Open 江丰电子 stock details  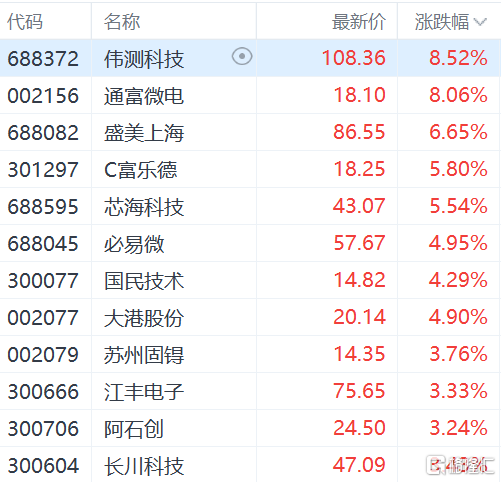click(144, 392)
